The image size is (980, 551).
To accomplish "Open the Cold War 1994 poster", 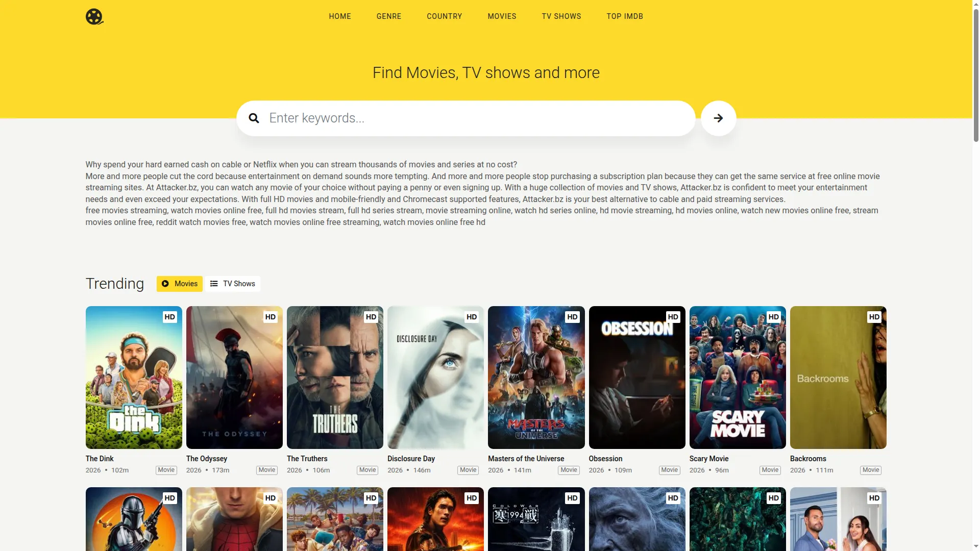I will pyautogui.click(x=536, y=519).
